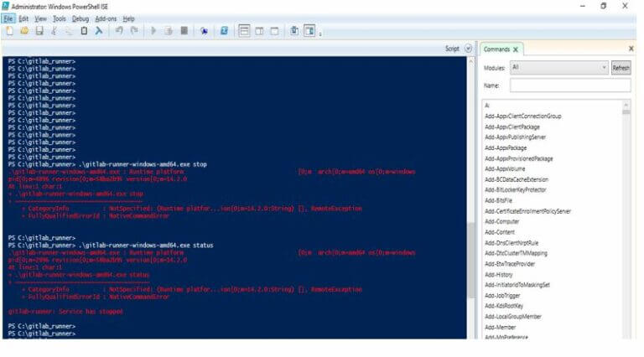The image size is (644, 357).
Task: Show script pane on top layout icon
Action: tap(244, 31)
